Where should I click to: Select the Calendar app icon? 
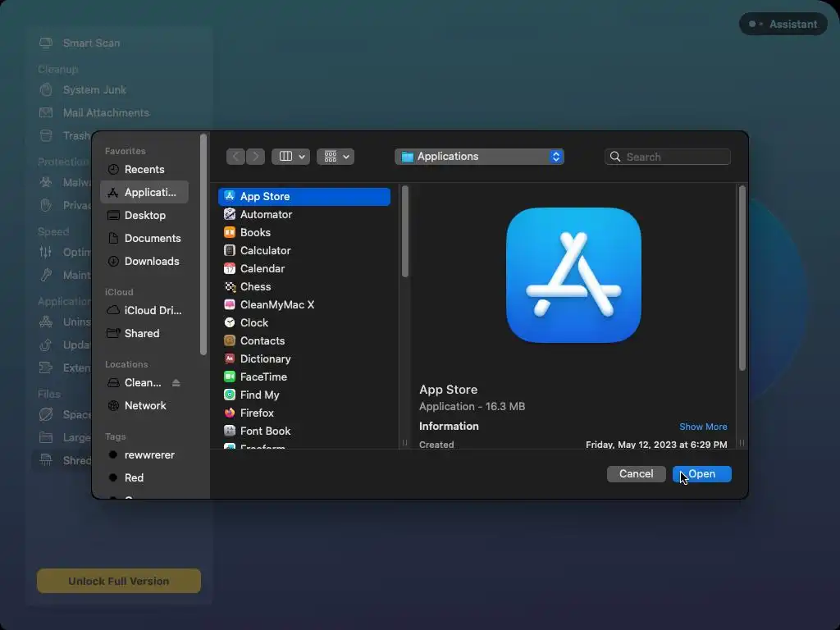click(x=230, y=268)
